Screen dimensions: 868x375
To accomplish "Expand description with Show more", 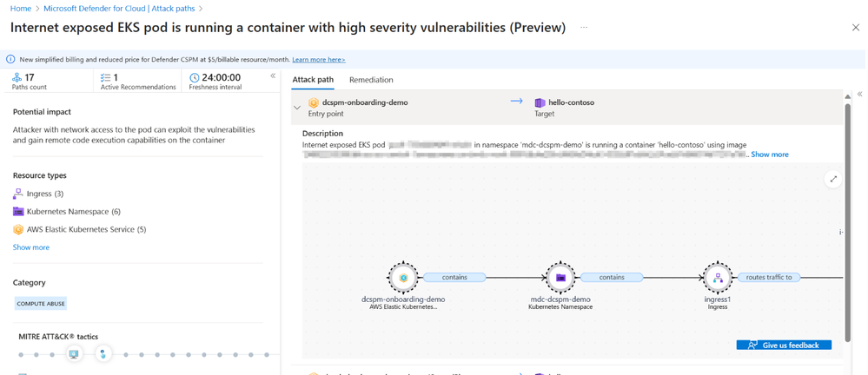I will 770,155.
